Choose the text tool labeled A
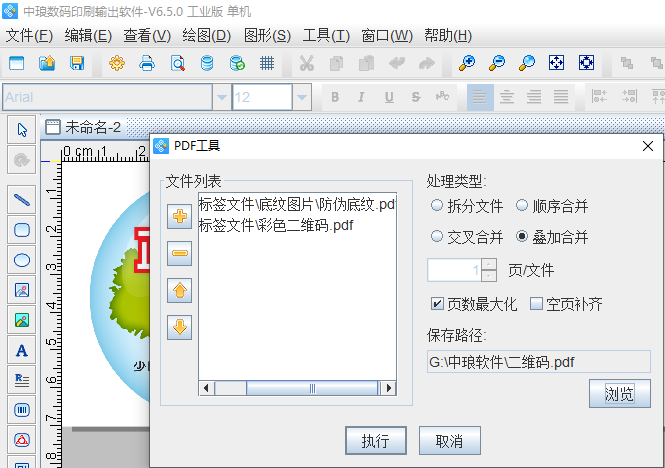Screen dimensions: 665x468 [21, 349]
